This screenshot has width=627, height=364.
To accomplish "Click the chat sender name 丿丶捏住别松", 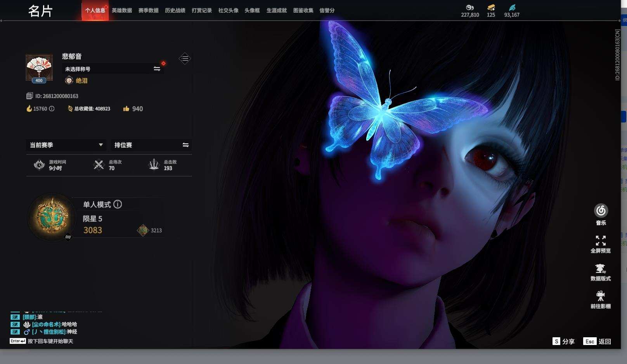I will click(x=49, y=332).
